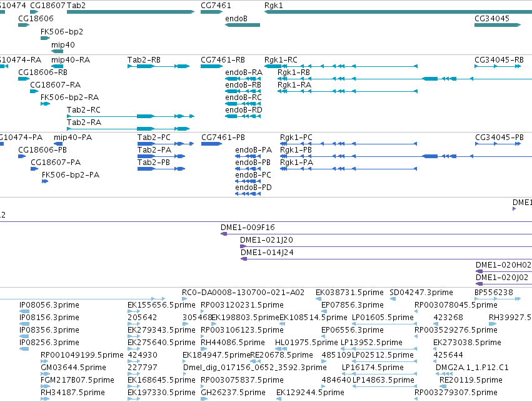This screenshot has width=532, height=402.
Task: Click the Tab2-PC protein label
Action: pyautogui.click(x=154, y=138)
